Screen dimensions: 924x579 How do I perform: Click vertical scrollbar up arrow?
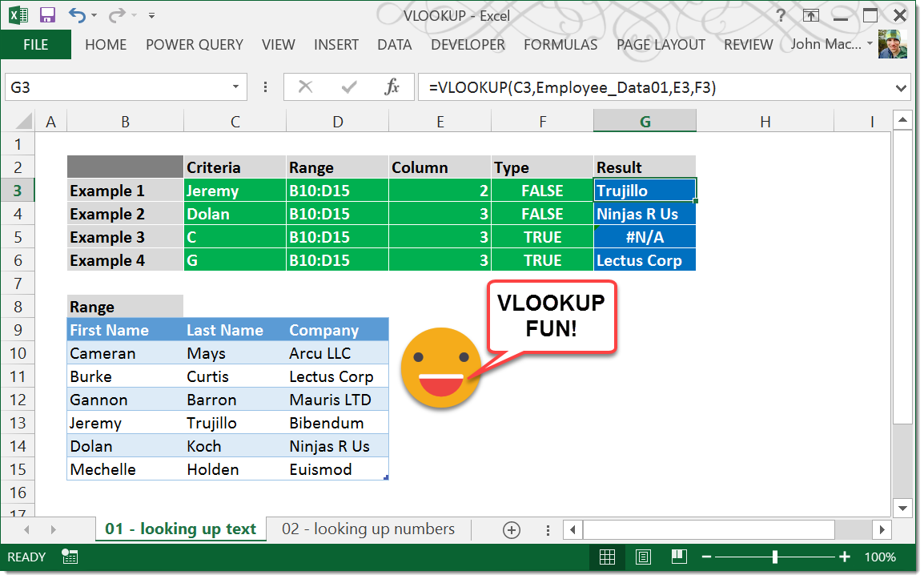[902, 120]
